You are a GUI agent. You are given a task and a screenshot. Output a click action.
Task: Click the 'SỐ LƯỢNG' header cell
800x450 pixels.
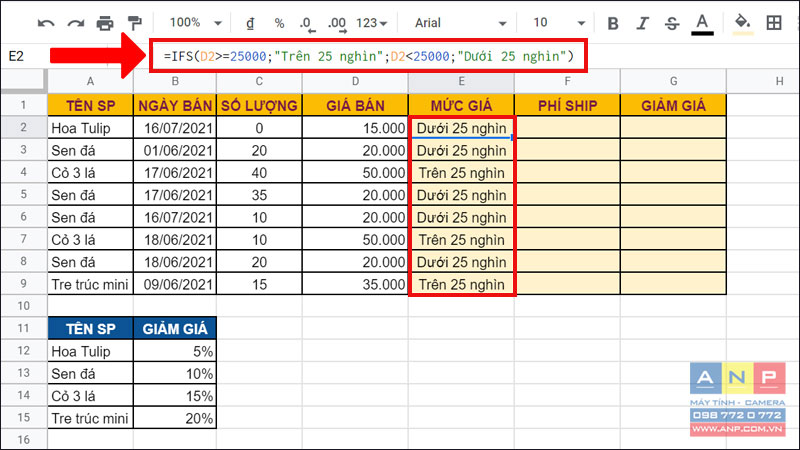click(x=259, y=106)
